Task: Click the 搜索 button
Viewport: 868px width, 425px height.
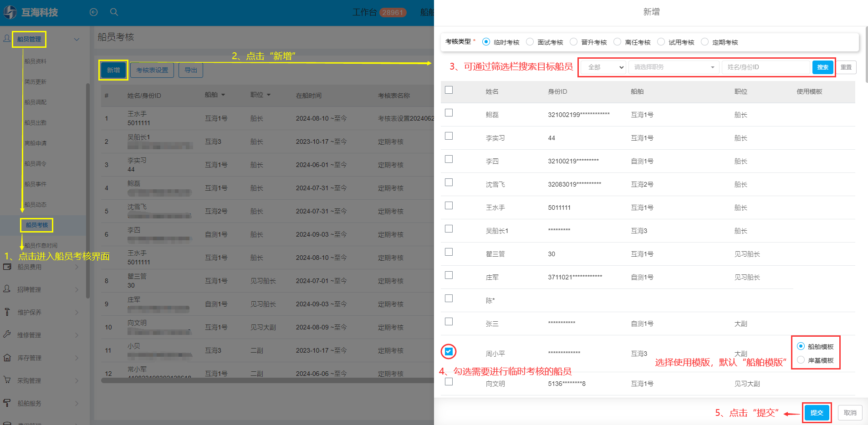Action: (822, 67)
